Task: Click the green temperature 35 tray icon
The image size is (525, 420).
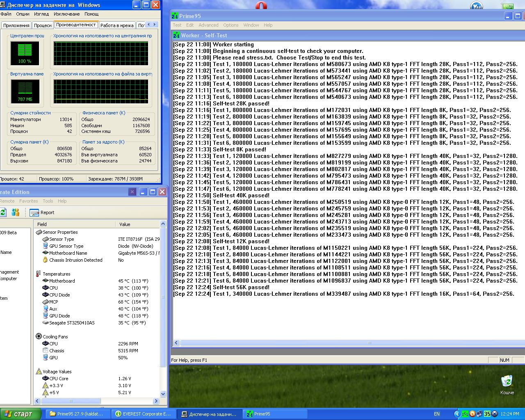Action: 487,414
